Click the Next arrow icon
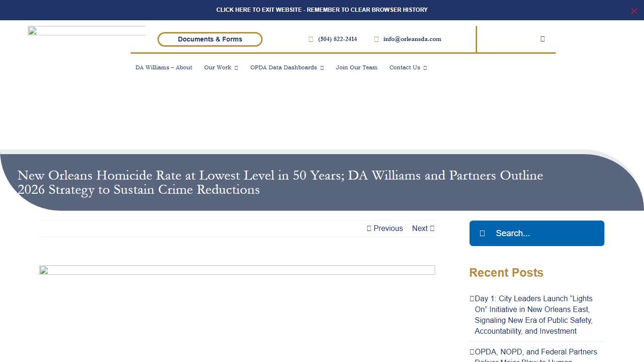Screen dimensions: 644x362 (x=432, y=228)
